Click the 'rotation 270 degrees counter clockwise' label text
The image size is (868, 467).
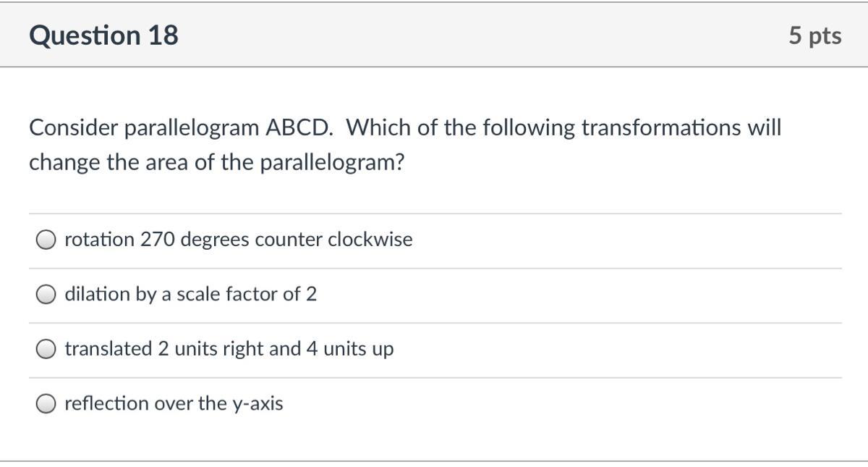[239, 240]
